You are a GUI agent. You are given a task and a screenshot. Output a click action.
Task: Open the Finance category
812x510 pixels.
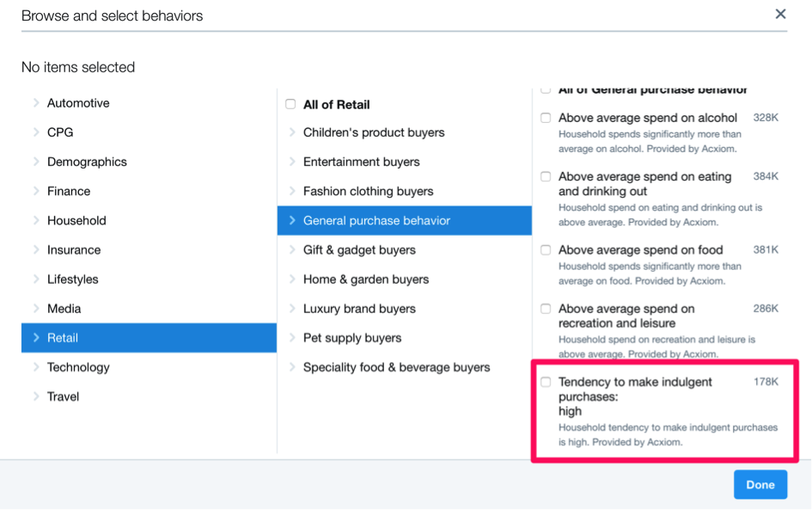[x=69, y=191]
